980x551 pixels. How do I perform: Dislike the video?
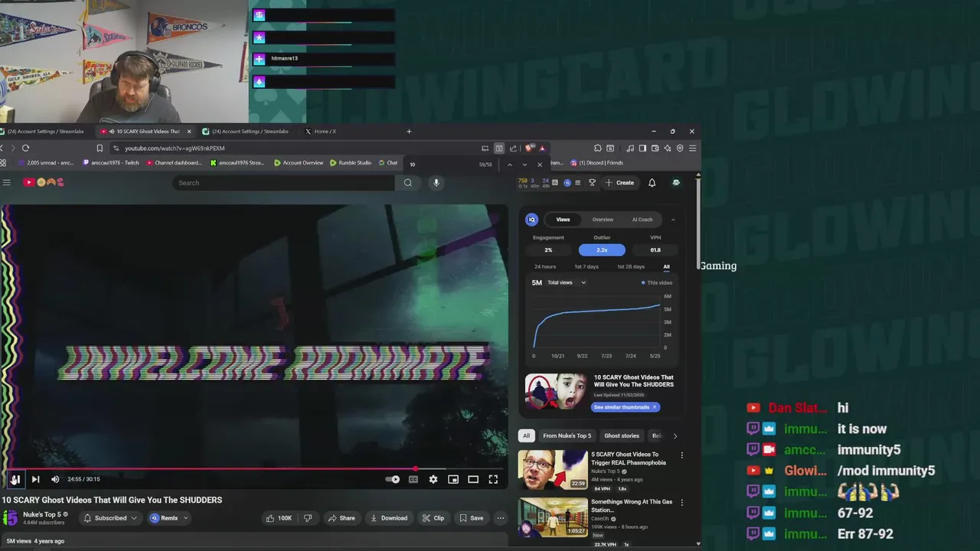click(x=308, y=518)
